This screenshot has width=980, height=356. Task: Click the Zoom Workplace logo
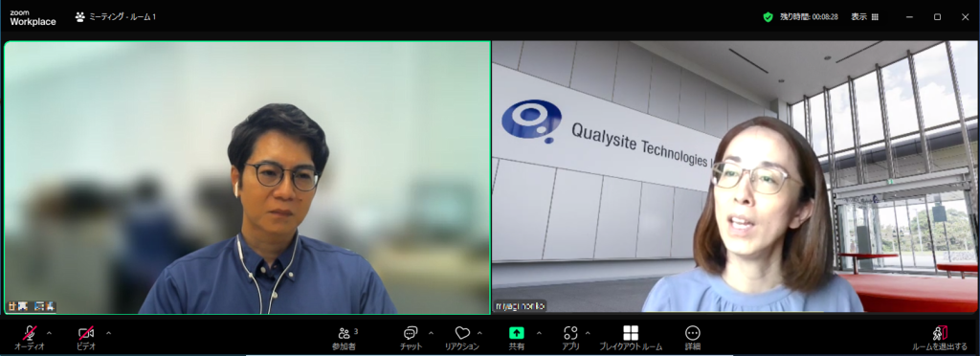pos(33,17)
